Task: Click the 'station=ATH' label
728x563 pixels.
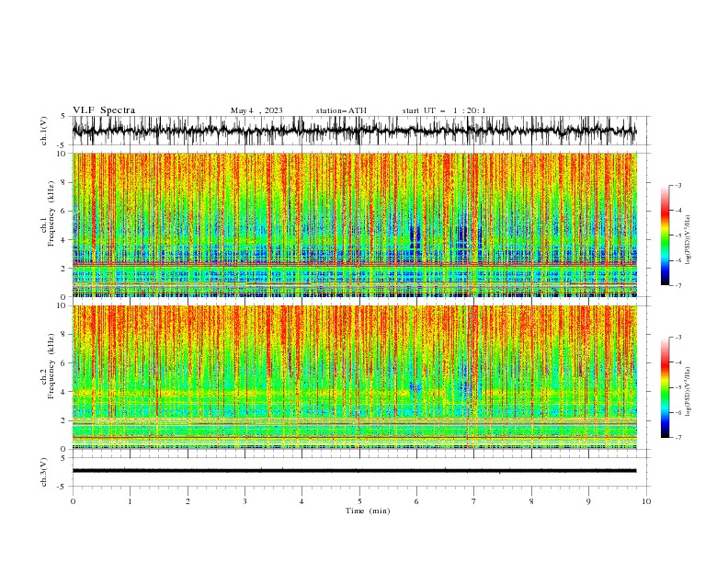Action: (x=341, y=110)
